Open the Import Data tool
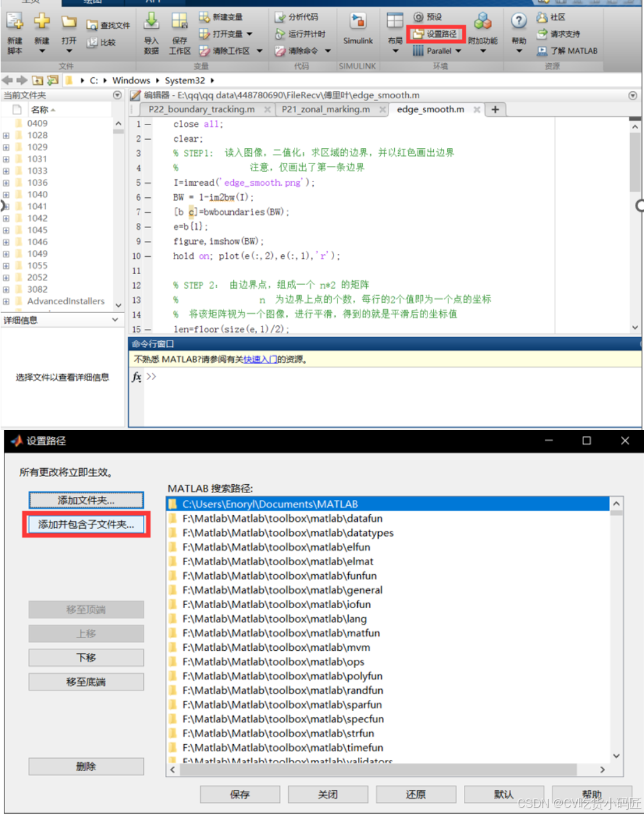644x815 pixels. point(151,22)
